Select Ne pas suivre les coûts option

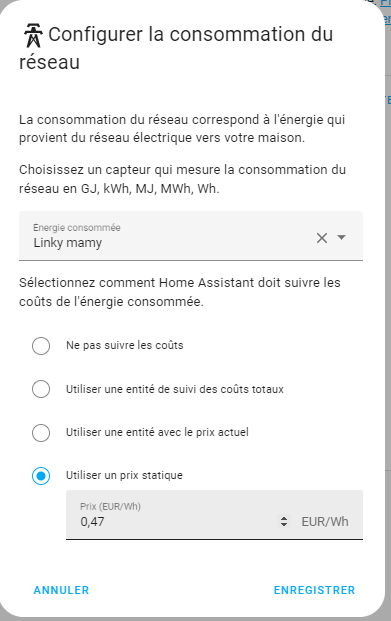click(41, 346)
